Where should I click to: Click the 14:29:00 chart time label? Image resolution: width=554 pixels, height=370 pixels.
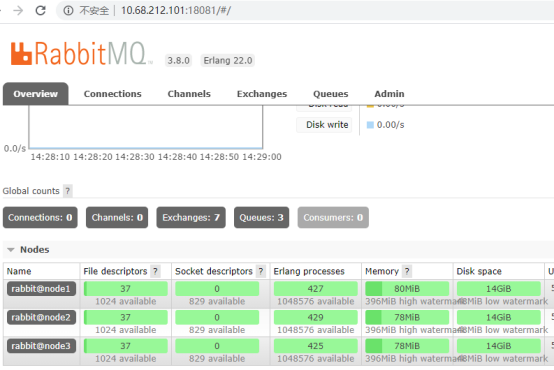[262, 157]
